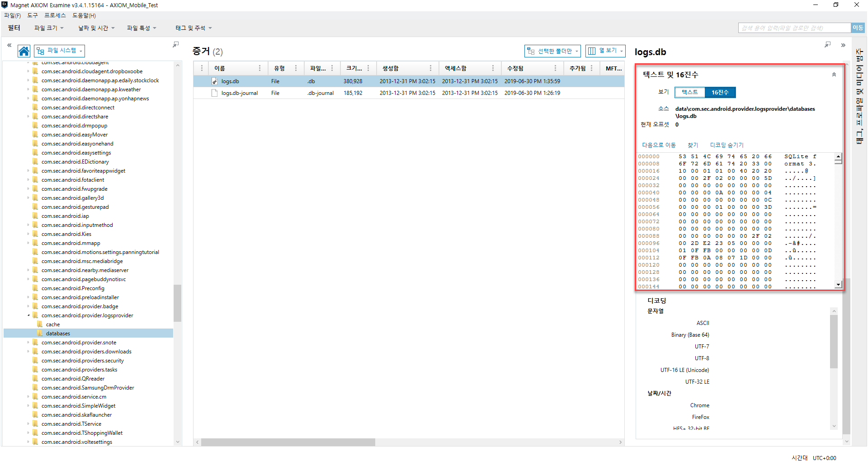The image size is (868, 470).
Task: Collapse the text and hex section
Action: coord(834,75)
